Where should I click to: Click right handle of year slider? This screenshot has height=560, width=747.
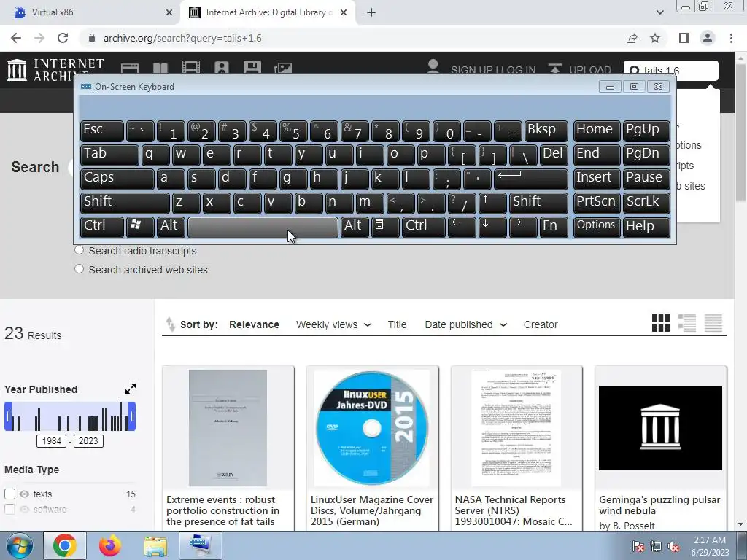[132, 416]
